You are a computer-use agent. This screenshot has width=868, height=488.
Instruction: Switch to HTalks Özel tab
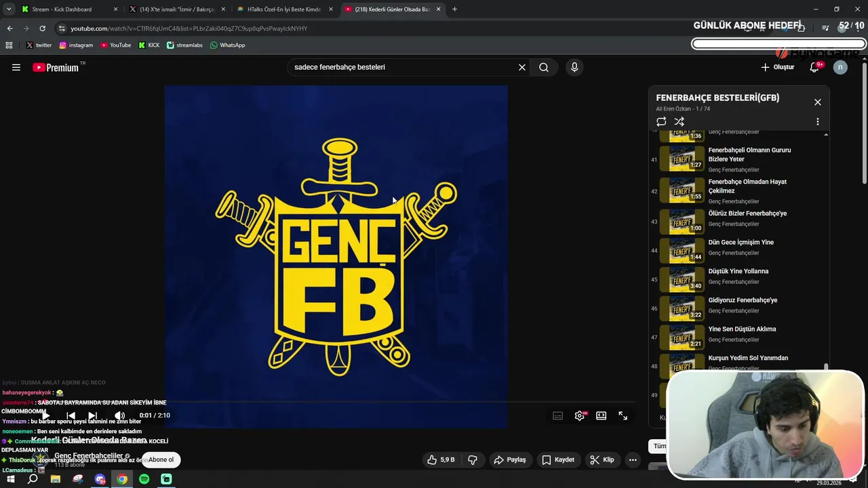[x=283, y=9]
